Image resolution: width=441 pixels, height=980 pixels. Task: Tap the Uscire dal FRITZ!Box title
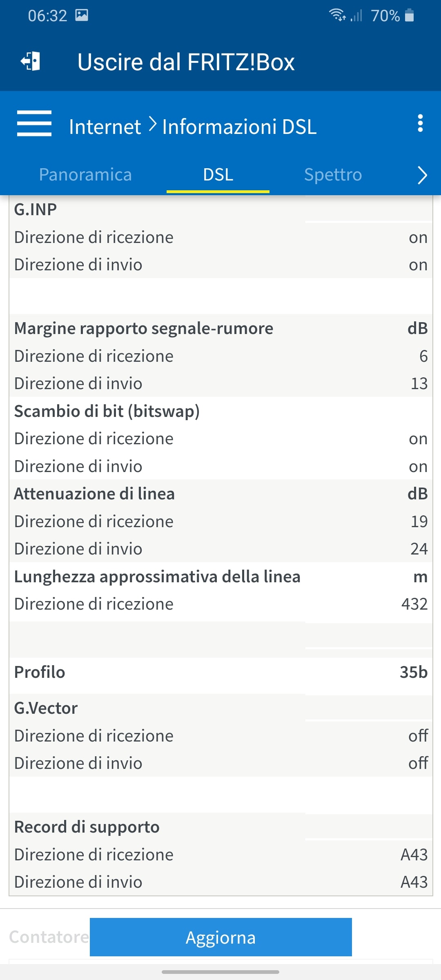point(186,62)
